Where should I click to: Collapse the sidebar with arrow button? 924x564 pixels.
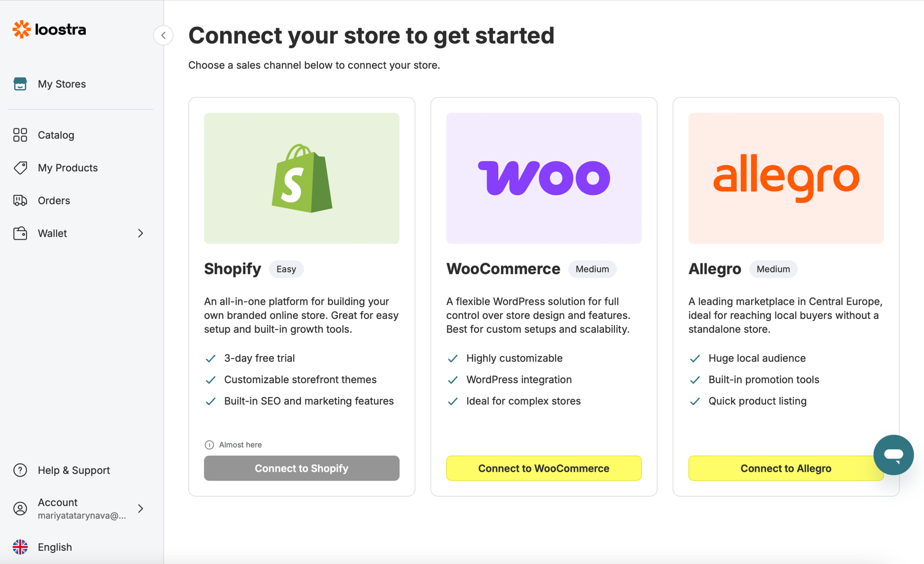tap(163, 35)
